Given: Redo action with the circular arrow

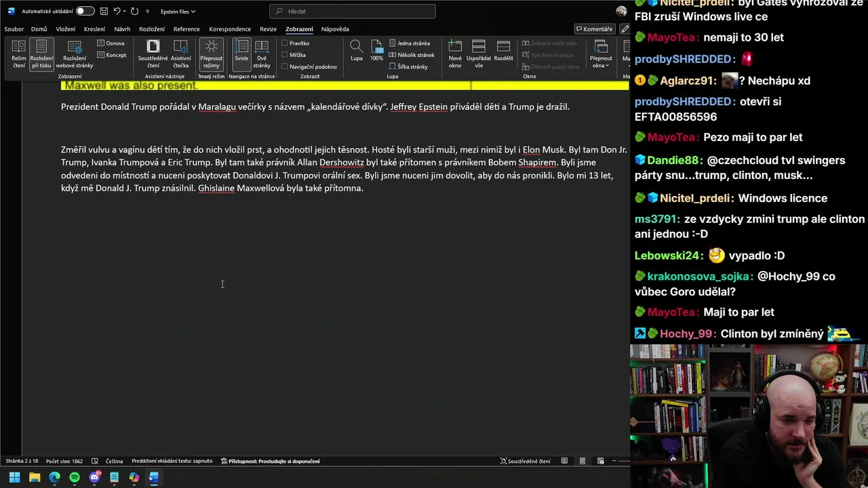Looking at the screenshot, I should click(134, 12).
